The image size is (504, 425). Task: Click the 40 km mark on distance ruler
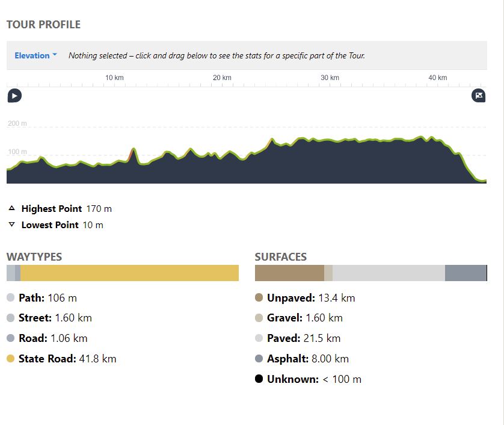tap(437, 78)
